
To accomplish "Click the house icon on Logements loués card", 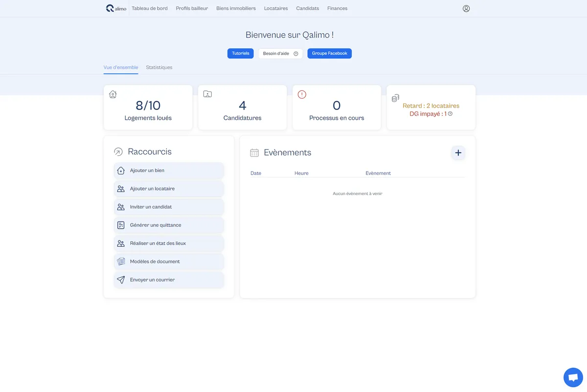I will 113,94.
